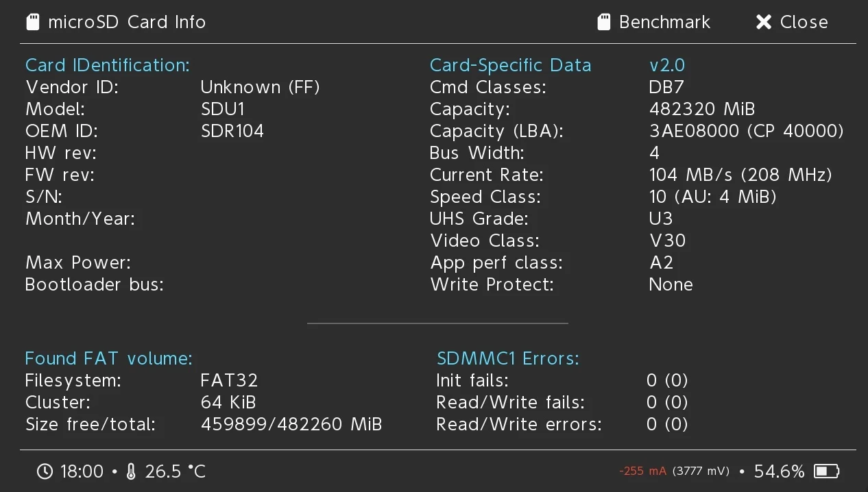868x492 pixels.
Task: Select the SDMMC1 Errors heading
Action: 508,358
